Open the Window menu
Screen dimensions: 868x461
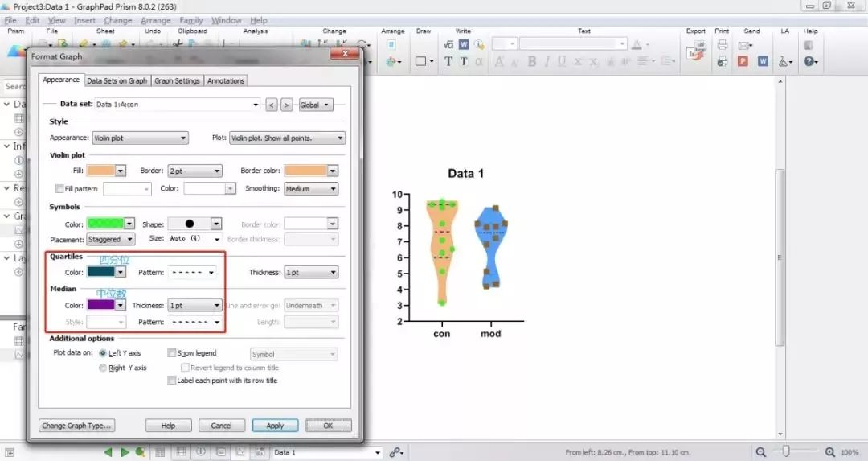coord(227,20)
